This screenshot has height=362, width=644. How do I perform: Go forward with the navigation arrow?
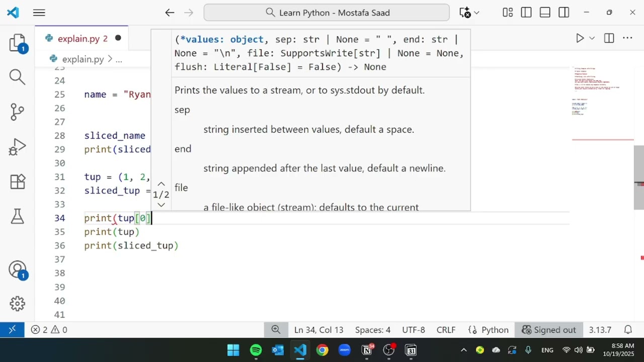[x=189, y=13]
